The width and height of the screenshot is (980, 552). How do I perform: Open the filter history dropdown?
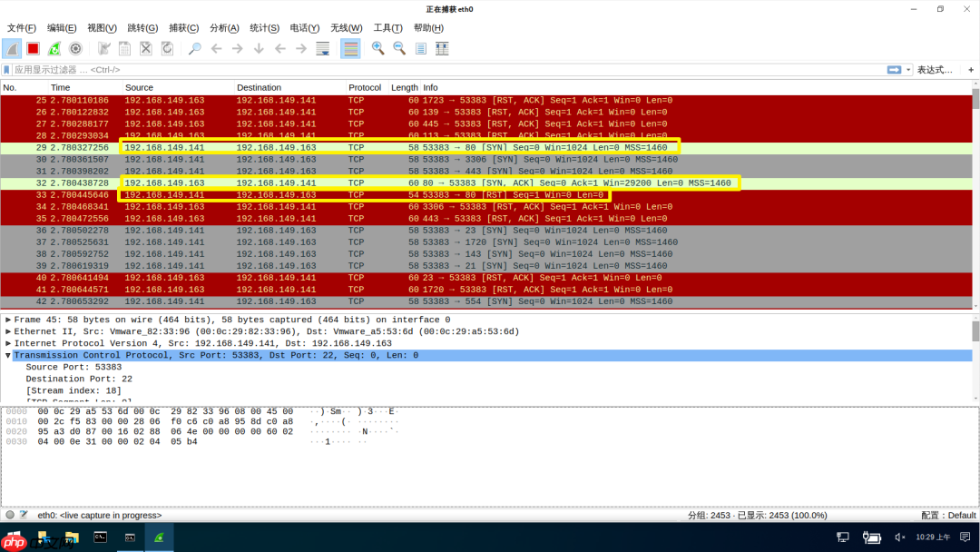[x=908, y=69]
